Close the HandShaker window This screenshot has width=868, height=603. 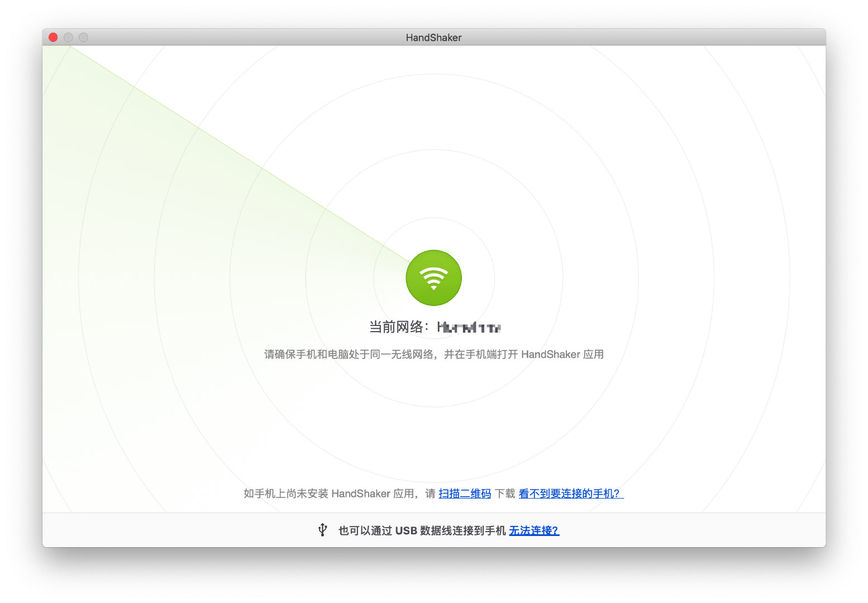tap(53, 37)
